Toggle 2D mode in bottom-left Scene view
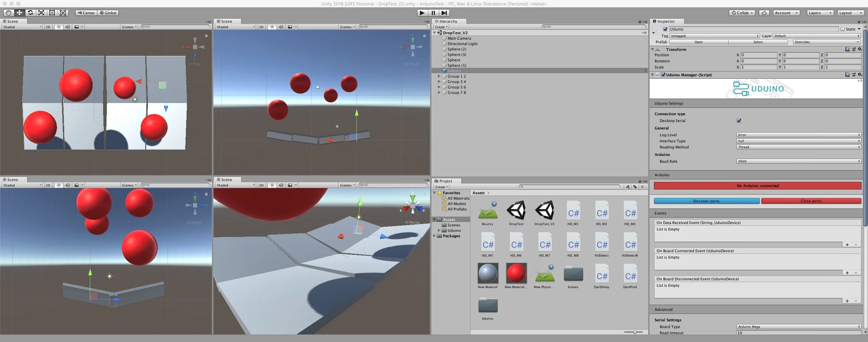Viewport: 868px width, 342px height. click(48, 185)
